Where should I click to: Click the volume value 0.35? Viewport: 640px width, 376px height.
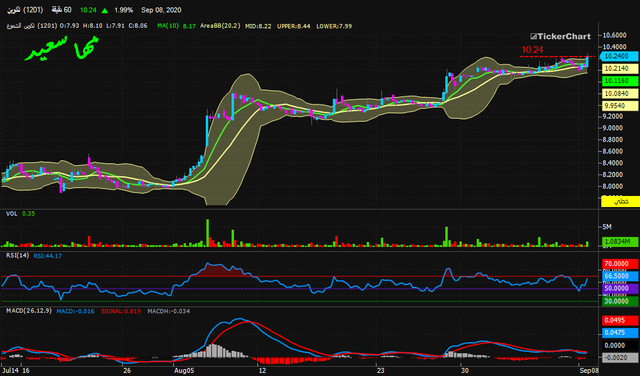tap(29, 214)
